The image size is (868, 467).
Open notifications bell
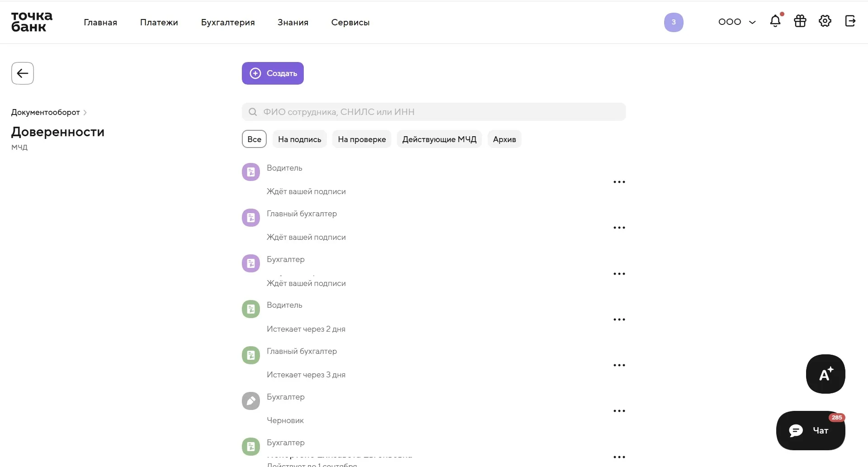[x=776, y=21]
